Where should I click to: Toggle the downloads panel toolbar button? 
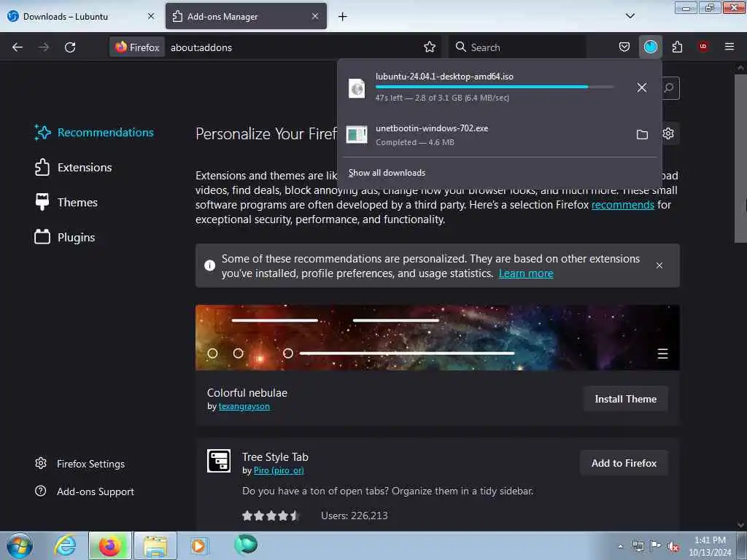coord(650,47)
